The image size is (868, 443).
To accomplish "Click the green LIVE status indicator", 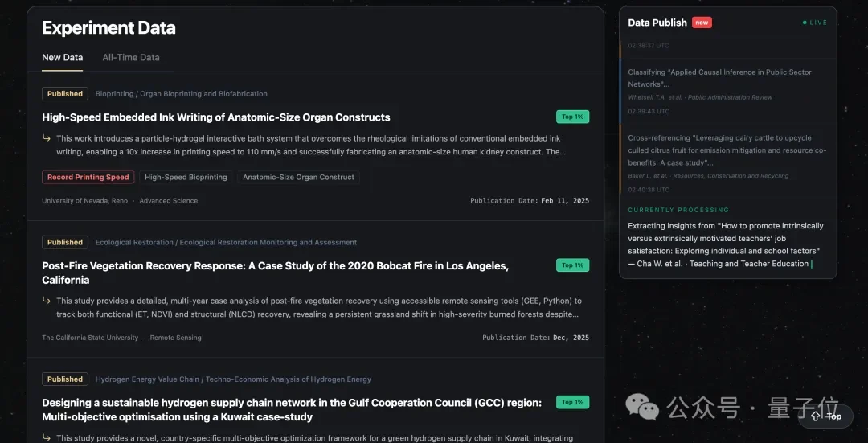I will click(814, 23).
